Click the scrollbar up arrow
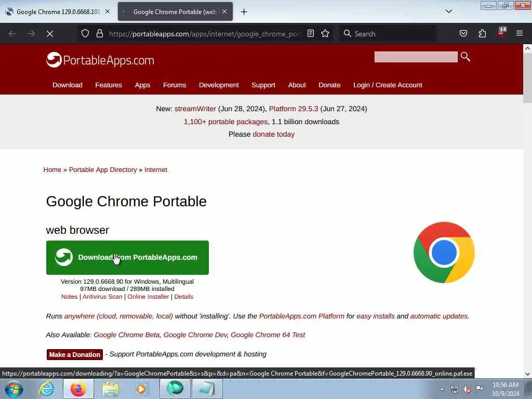 (527, 48)
